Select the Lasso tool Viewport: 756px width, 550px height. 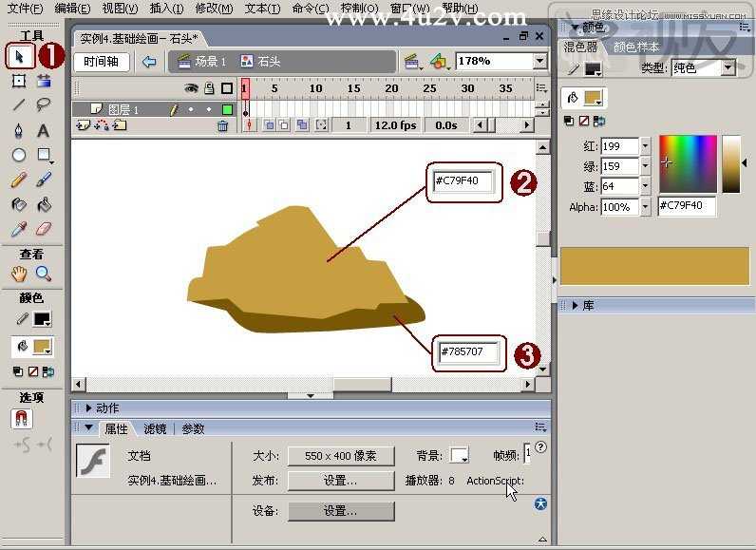tap(44, 104)
